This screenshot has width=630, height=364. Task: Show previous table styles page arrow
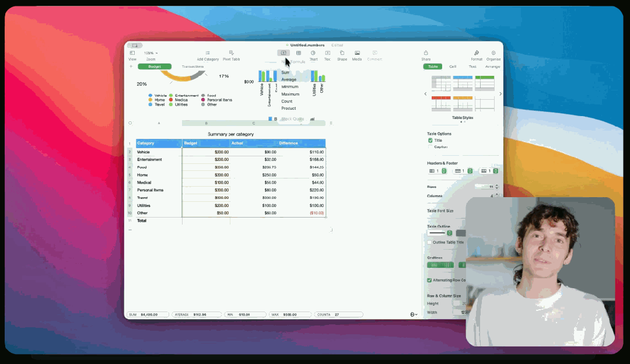pos(425,94)
